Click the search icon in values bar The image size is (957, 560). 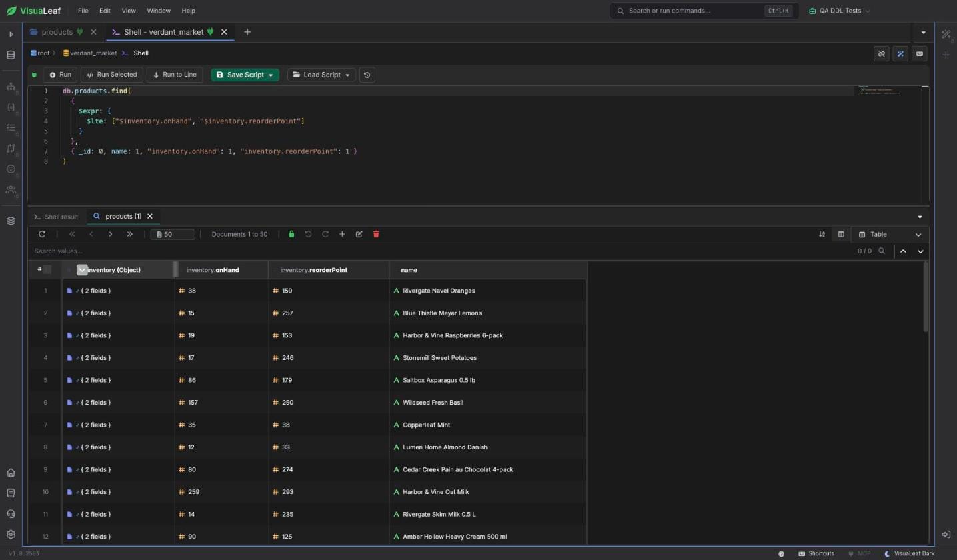tap(882, 251)
